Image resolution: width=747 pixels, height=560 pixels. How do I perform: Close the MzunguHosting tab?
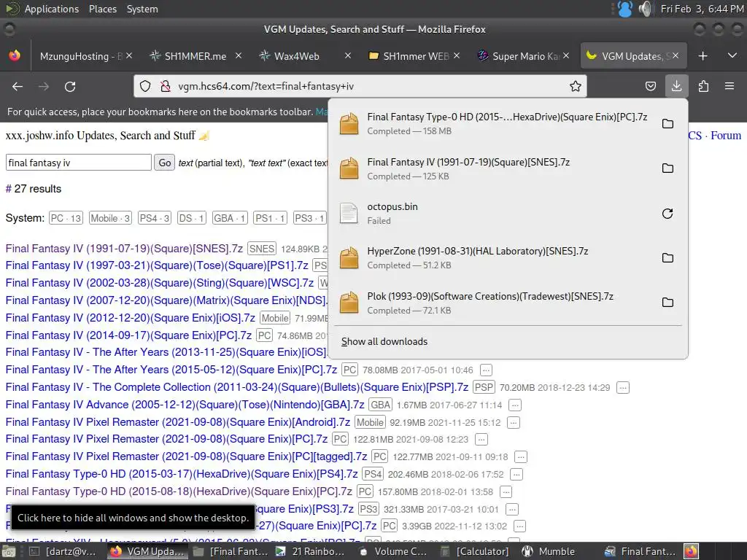tap(129, 55)
